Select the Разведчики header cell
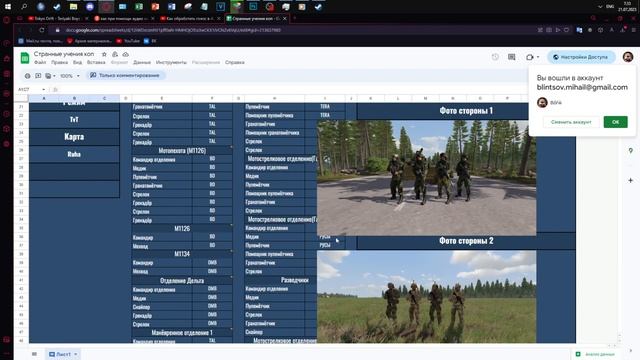Image resolution: width=640 pixels, height=360 pixels. point(280,280)
